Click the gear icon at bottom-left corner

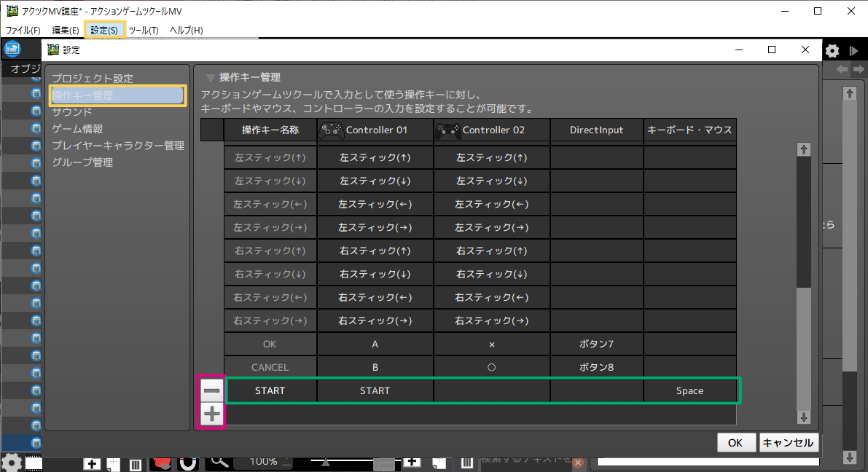coord(12,462)
